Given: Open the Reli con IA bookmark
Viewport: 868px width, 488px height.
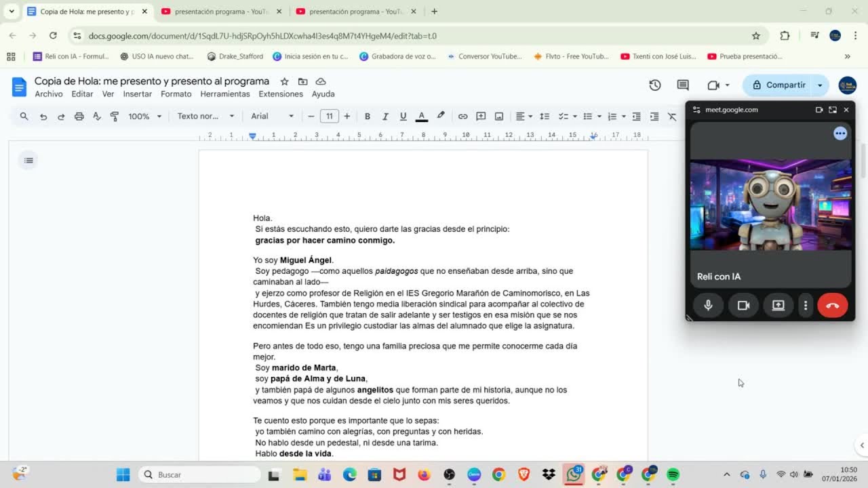Looking at the screenshot, I should click(x=71, y=56).
